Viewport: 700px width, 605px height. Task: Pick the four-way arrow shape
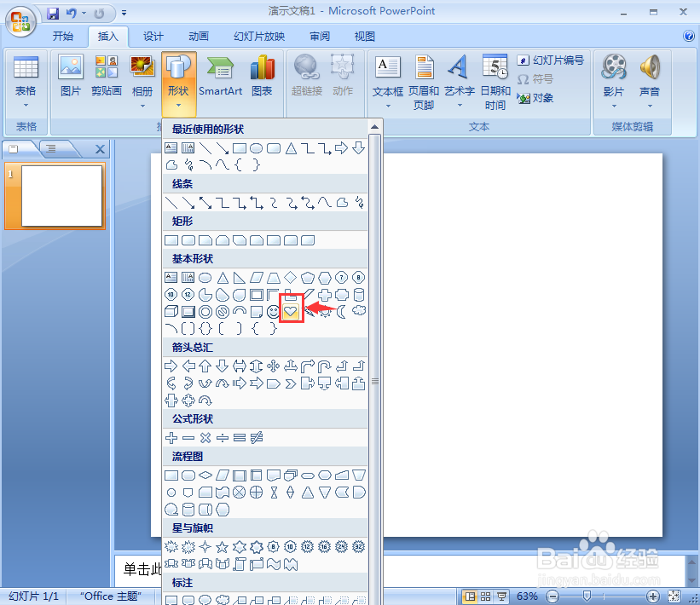coord(273,366)
